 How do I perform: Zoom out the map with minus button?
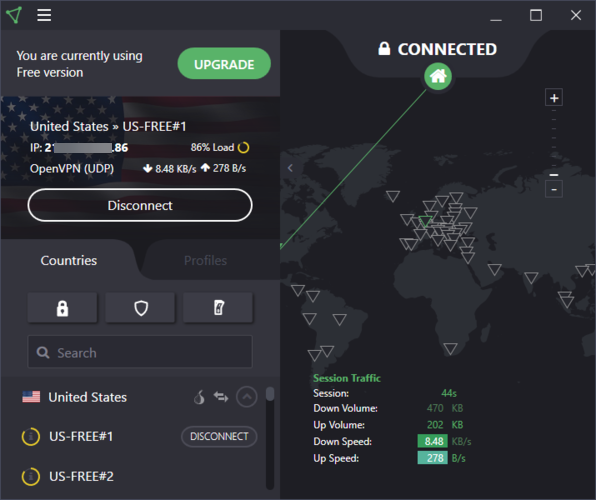pos(554,189)
